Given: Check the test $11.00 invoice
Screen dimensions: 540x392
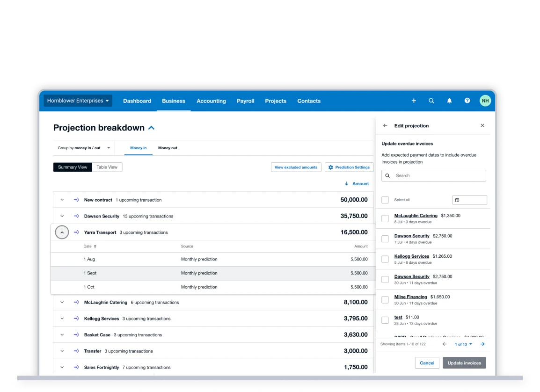Looking at the screenshot, I should pos(385,320).
